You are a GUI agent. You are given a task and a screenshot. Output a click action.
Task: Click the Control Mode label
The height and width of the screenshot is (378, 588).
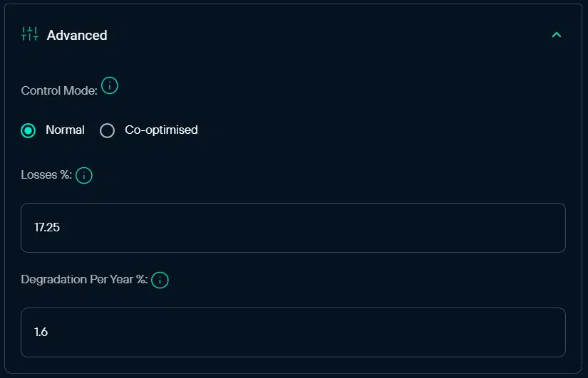(59, 91)
